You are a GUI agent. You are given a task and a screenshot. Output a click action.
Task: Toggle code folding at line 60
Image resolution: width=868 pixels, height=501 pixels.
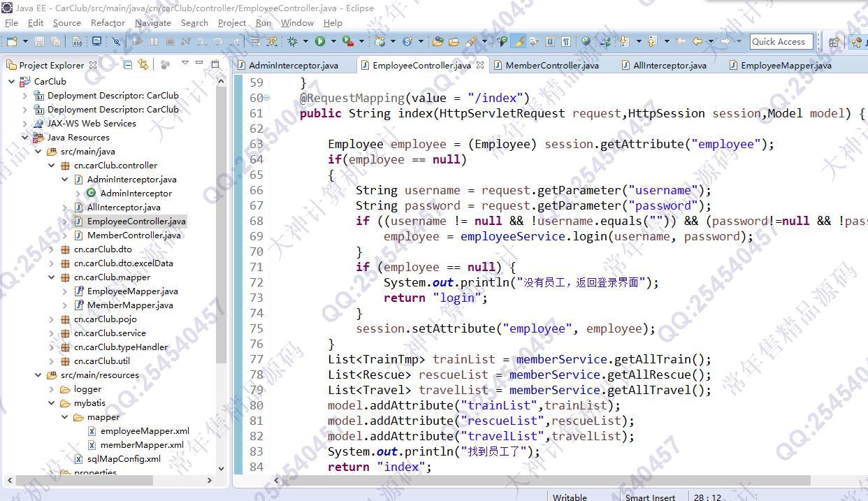pyautogui.click(x=268, y=98)
